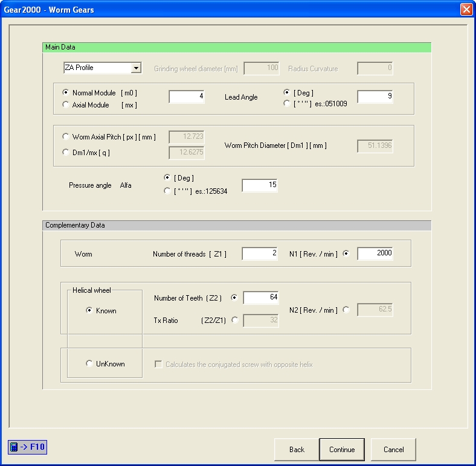This screenshot has width=476, height=466.
Task: Click the Complementary Data section header
Action: (x=237, y=225)
